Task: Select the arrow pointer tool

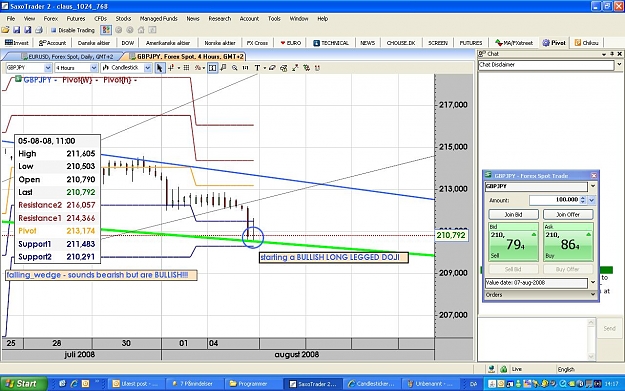Action: click(x=159, y=68)
